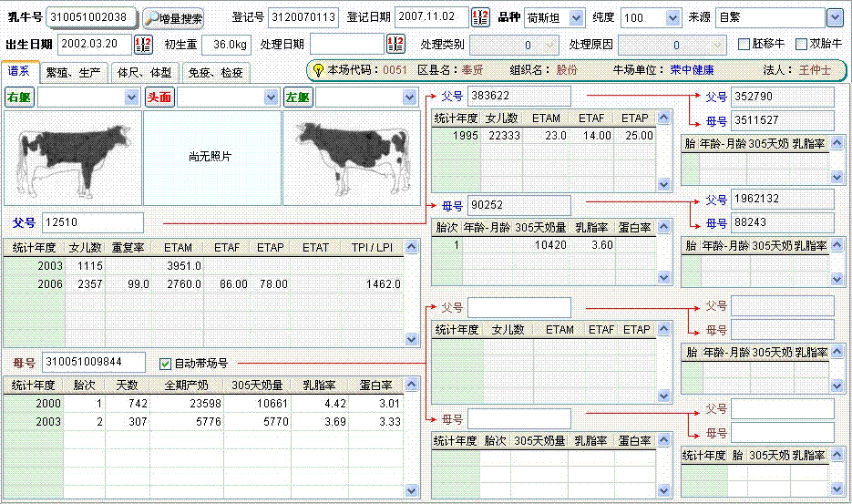This screenshot has width=852, height=504.
Task: Click the lightbulb icon before 本场代码
Action: [318, 69]
